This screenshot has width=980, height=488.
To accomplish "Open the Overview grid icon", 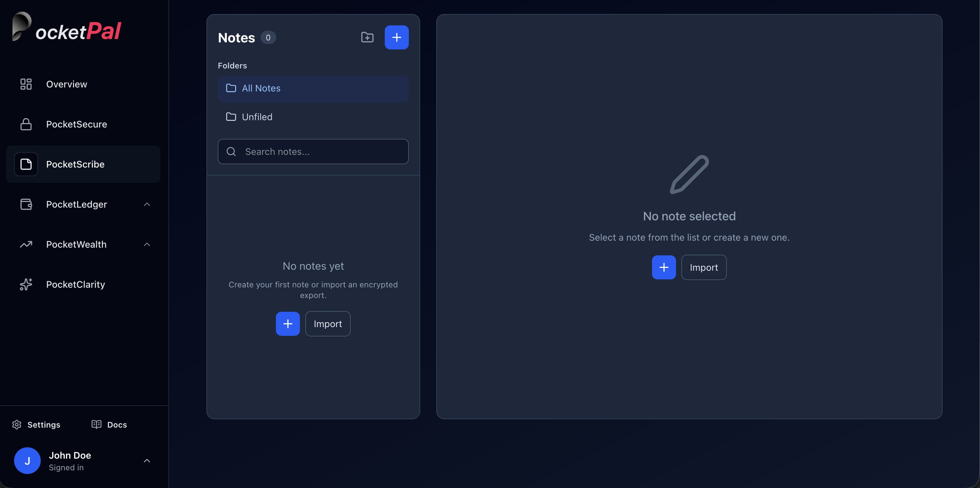I will pyautogui.click(x=26, y=84).
